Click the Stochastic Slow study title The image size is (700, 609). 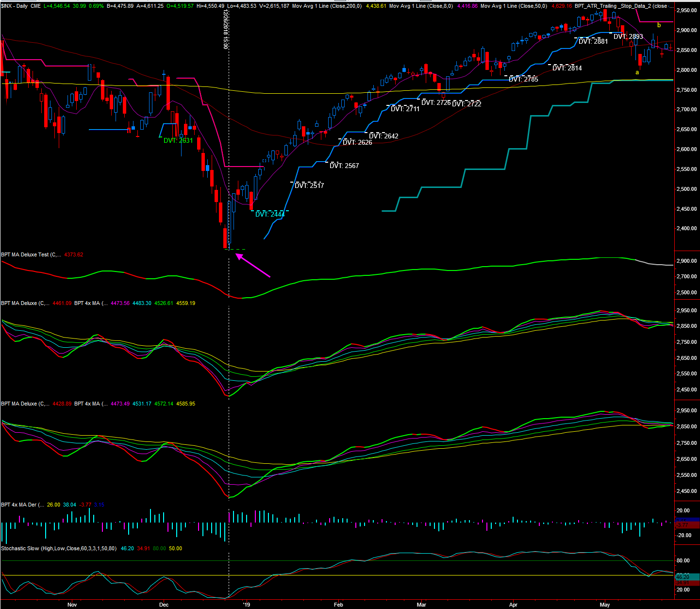tap(58, 548)
